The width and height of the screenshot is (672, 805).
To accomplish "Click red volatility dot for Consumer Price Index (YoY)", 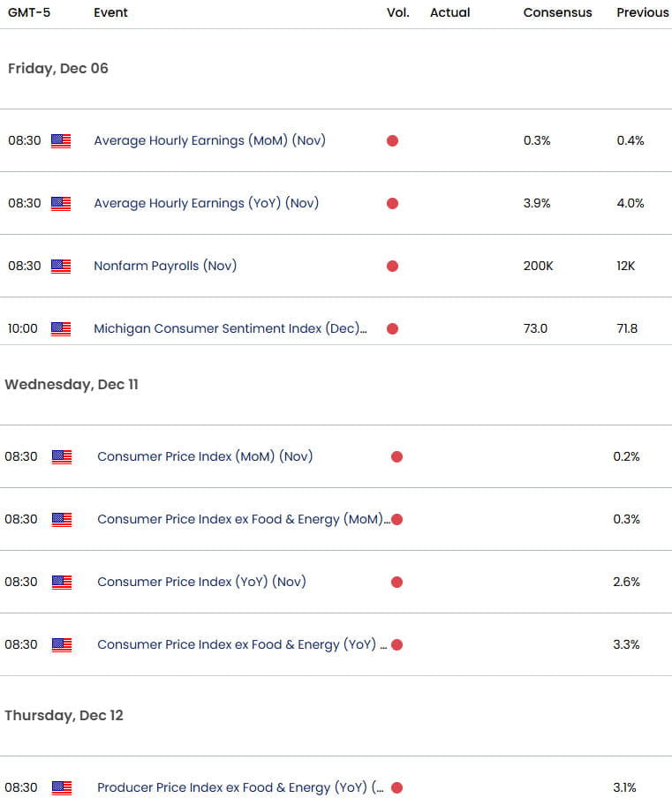I will pos(396,583).
